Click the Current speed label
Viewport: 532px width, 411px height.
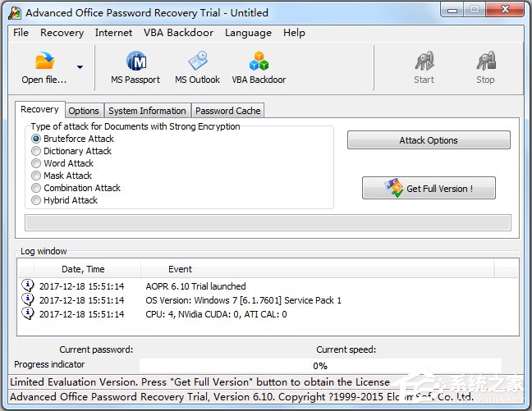(x=346, y=349)
